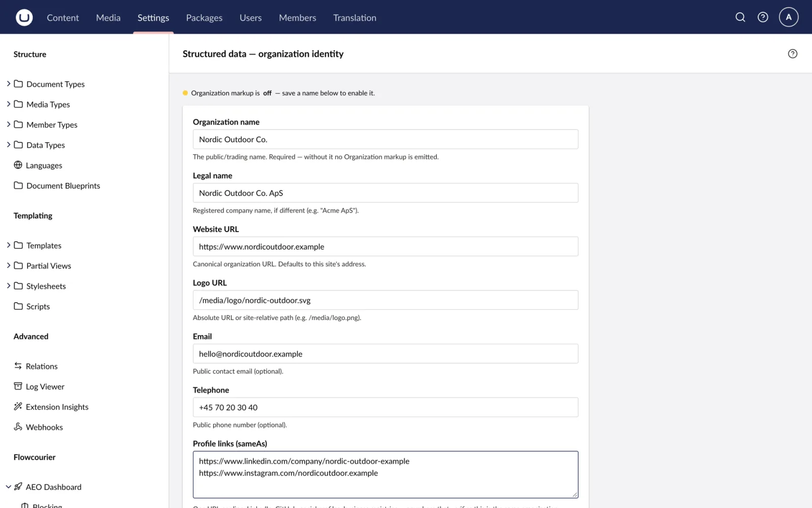
Task: Click the Webhooks icon
Action: tap(18, 427)
